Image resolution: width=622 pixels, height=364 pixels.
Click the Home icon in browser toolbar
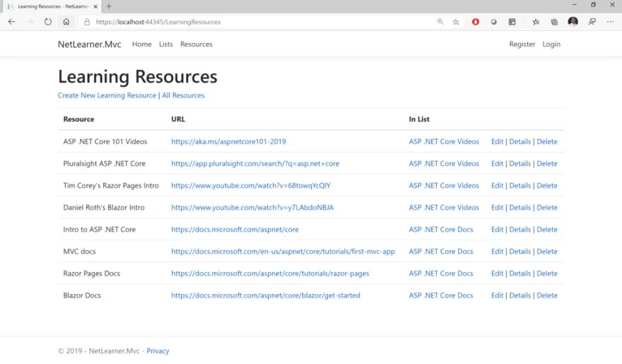tap(66, 22)
